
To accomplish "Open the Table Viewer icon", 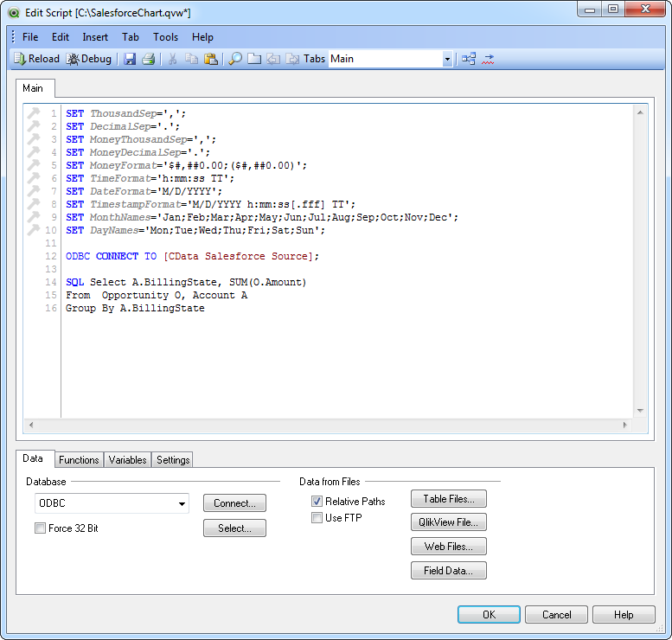I will tap(468, 59).
